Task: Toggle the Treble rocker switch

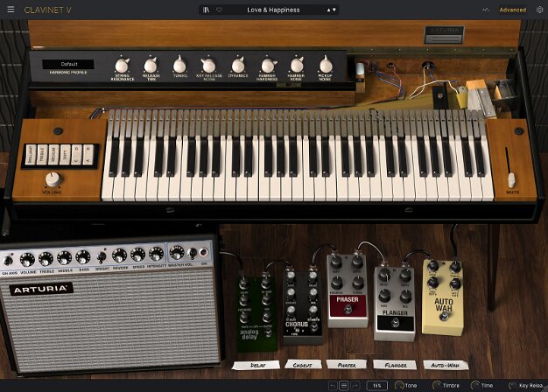Action: coord(40,155)
